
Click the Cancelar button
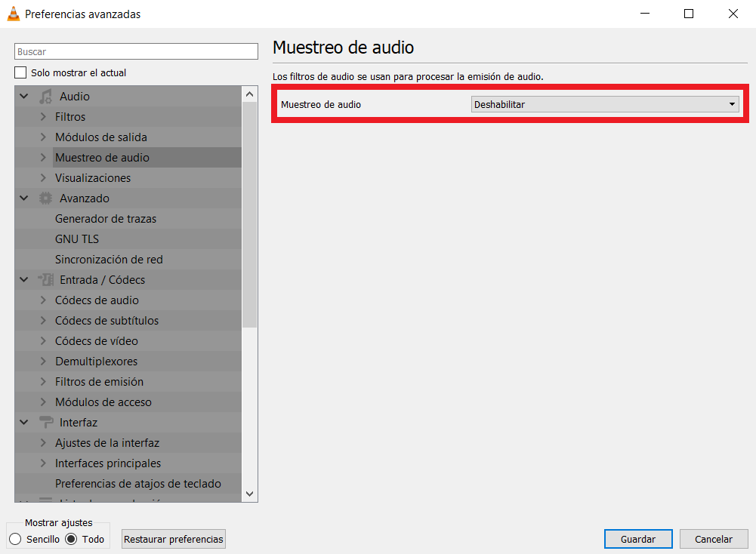click(714, 539)
